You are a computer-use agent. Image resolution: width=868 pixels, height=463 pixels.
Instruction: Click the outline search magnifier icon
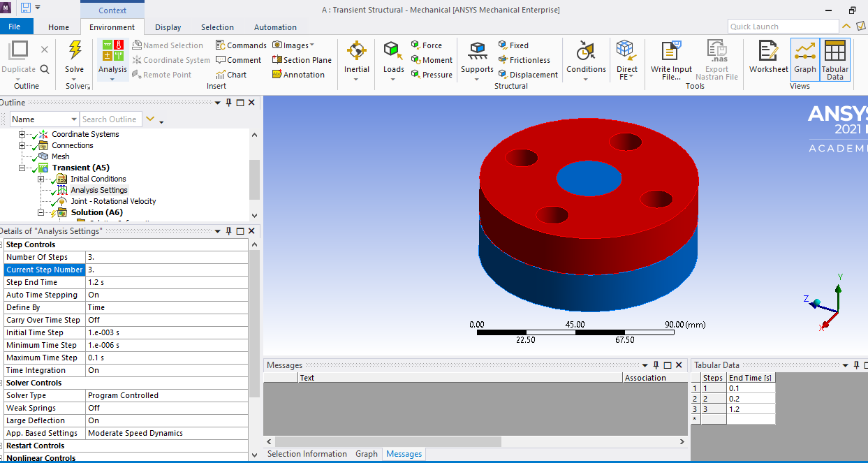pyautogui.click(x=45, y=69)
